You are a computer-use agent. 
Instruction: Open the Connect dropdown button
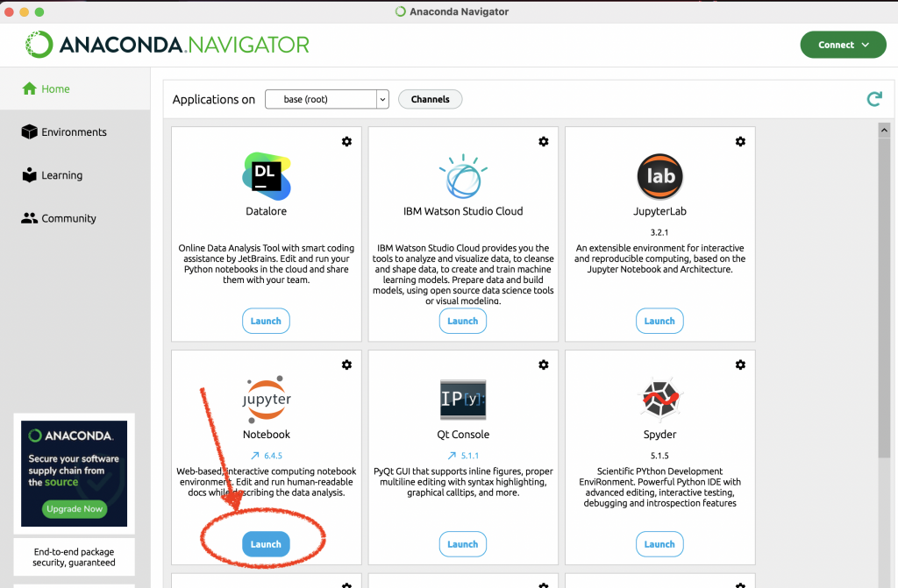click(x=843, y=45)
